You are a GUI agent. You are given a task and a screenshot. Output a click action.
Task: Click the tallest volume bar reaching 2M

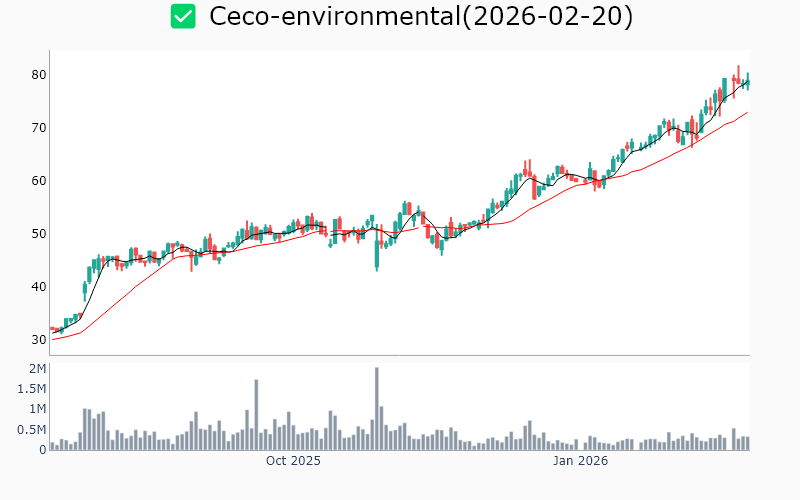click(x=377, y=410)
